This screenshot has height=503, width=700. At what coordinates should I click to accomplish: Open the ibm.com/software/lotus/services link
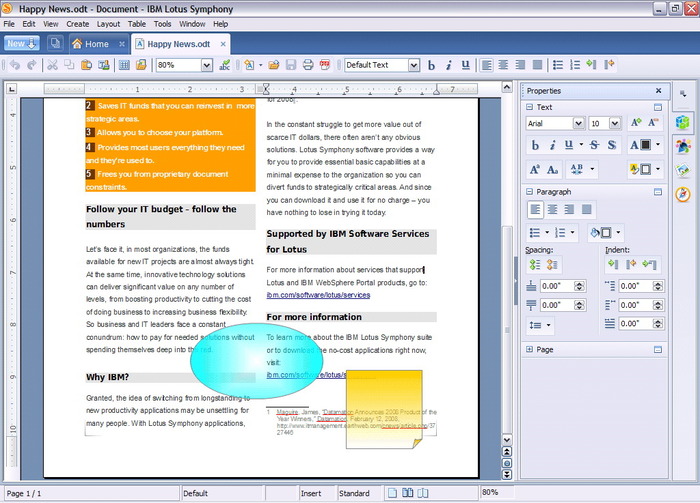point(317,295)
